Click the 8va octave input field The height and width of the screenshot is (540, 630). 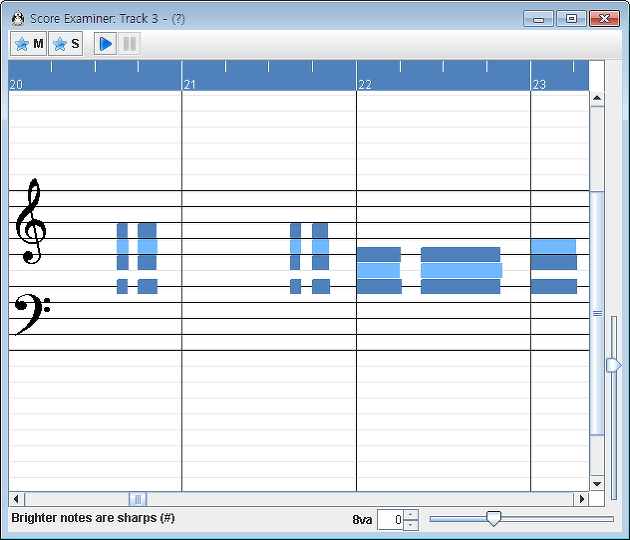[x=390, y=520]
